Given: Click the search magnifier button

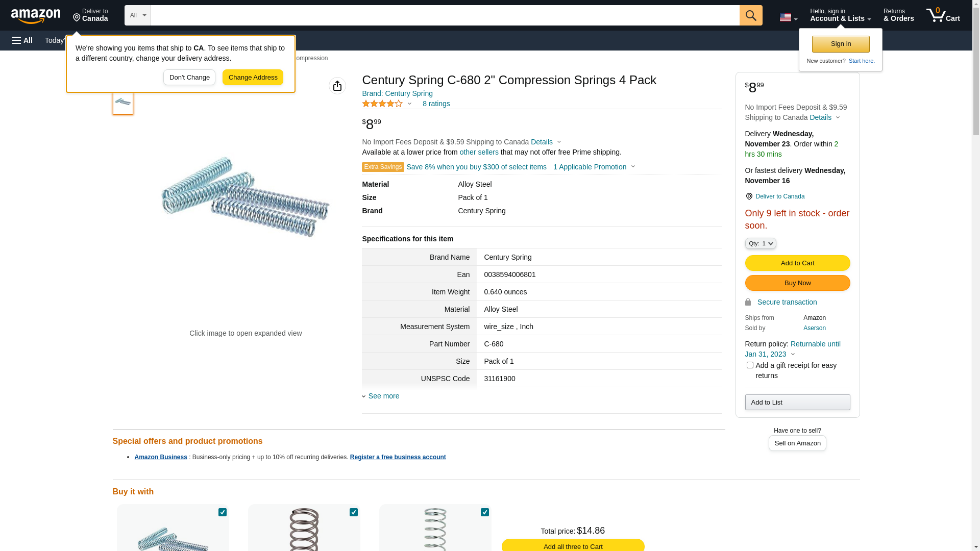Looking at the screenshot, I should [x=750, y=15].
